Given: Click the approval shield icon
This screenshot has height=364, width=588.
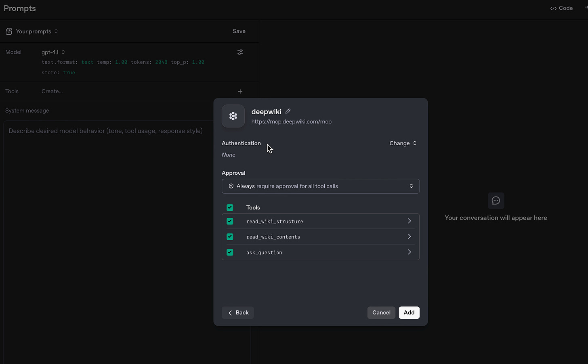Looking at the screenshot, I should point(231,186).
